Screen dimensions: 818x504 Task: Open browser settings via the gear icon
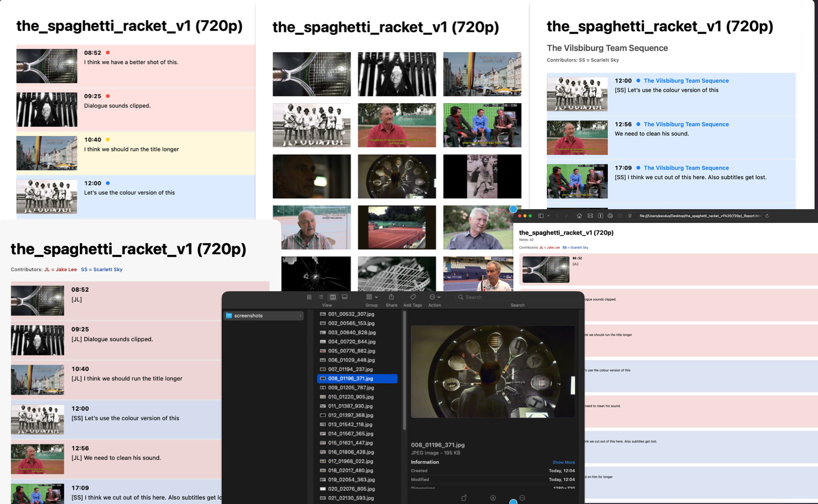620,216
